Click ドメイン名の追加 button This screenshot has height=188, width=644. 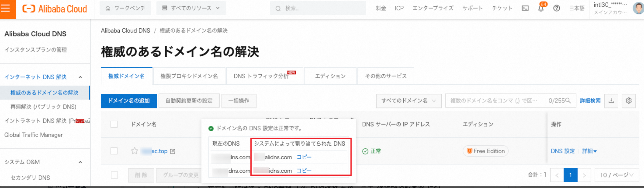pyautogui.click(x=129, y=101)
